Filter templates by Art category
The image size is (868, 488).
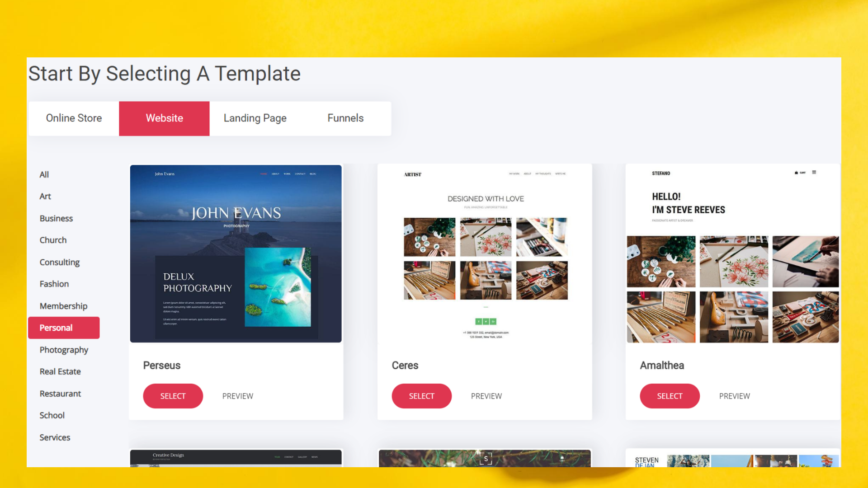coord(45,196)
